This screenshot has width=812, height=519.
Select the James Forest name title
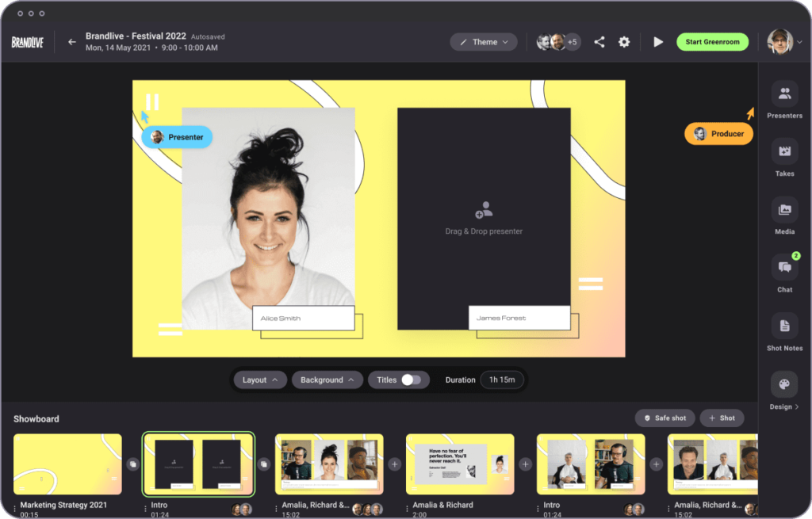(x=519, y=319)
